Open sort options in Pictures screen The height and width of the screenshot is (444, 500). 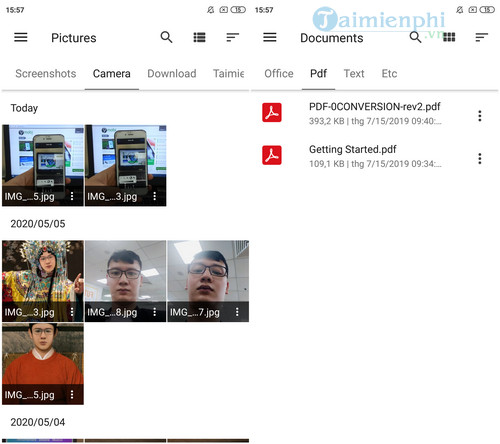click(x=232, y=37)
